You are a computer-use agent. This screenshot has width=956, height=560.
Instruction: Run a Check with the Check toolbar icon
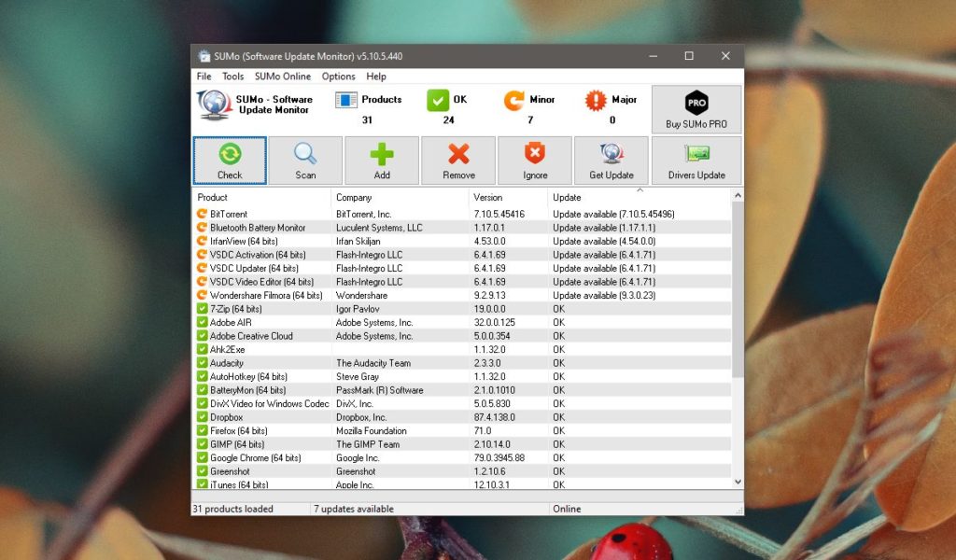[230, 160]
